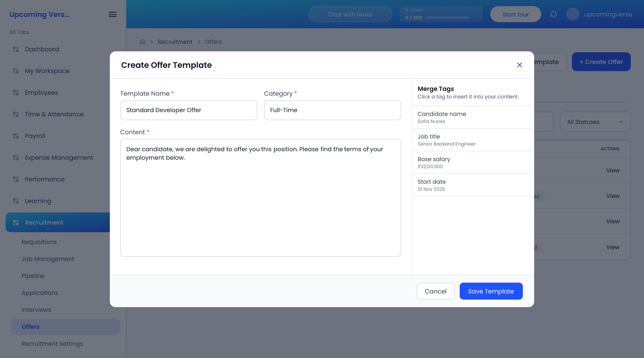Go to Pipeline submenu
The width and height of the screenshot is (644, 358).
33,276
